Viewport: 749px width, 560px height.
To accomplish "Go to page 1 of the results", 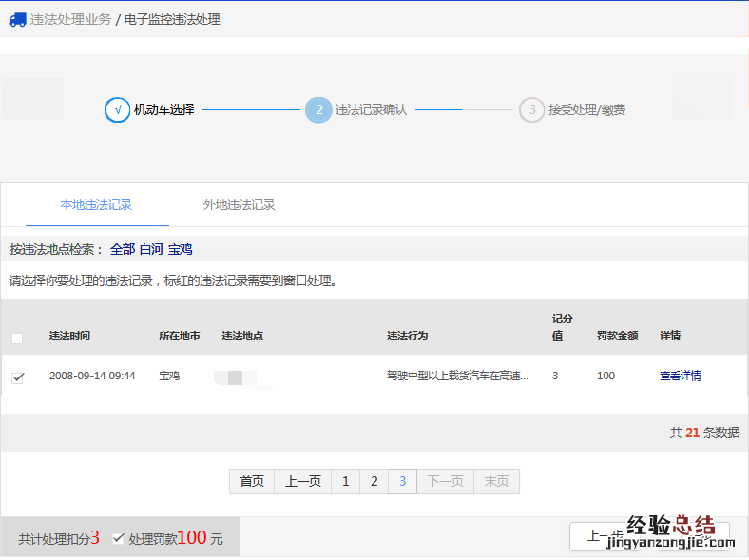I will [x=345, y=481].
